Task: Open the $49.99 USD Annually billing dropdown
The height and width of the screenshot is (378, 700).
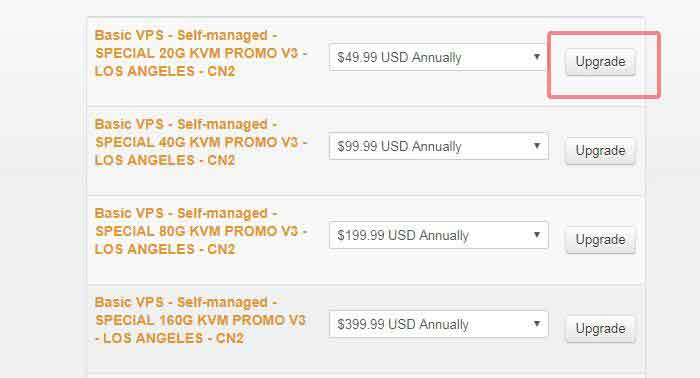Action: coord(438,57)
